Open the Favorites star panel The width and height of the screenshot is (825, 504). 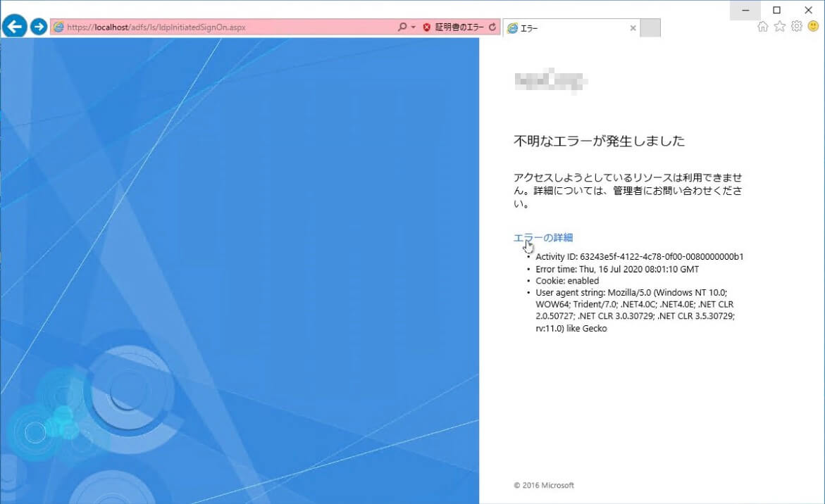[x=779, y=26]
